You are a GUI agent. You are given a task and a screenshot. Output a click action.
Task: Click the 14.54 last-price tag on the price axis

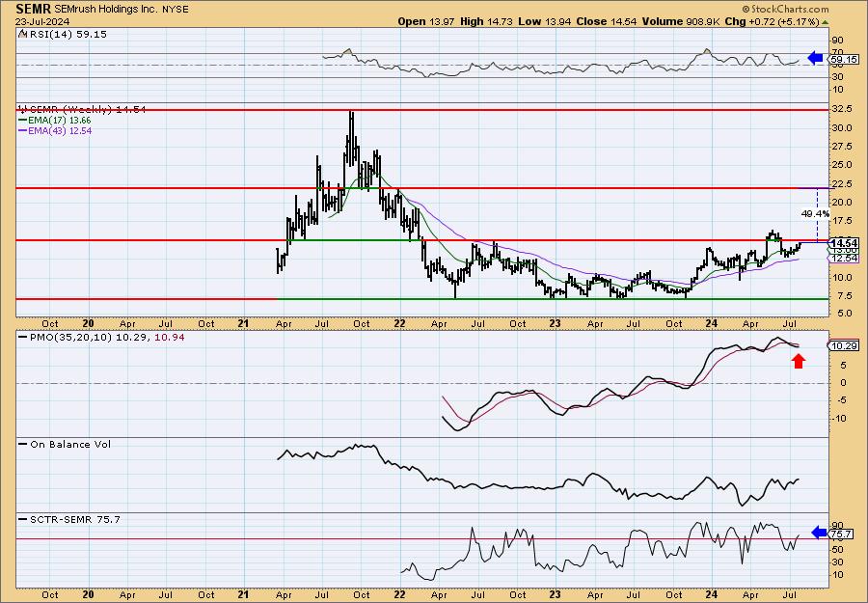(845, 242)
